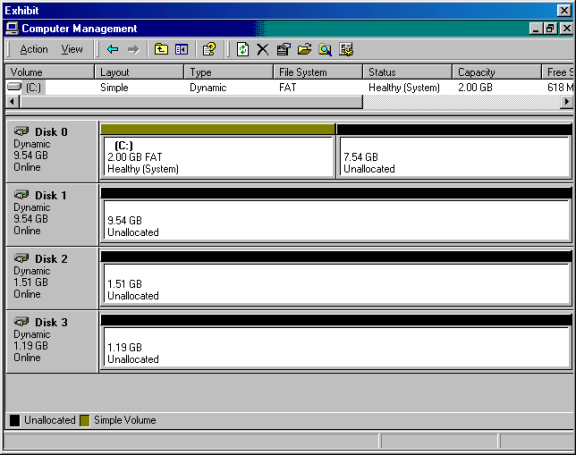Toggle the Show/Hide Console Tree icon
This screenshot has width=577, height=456.
[181, 49]
